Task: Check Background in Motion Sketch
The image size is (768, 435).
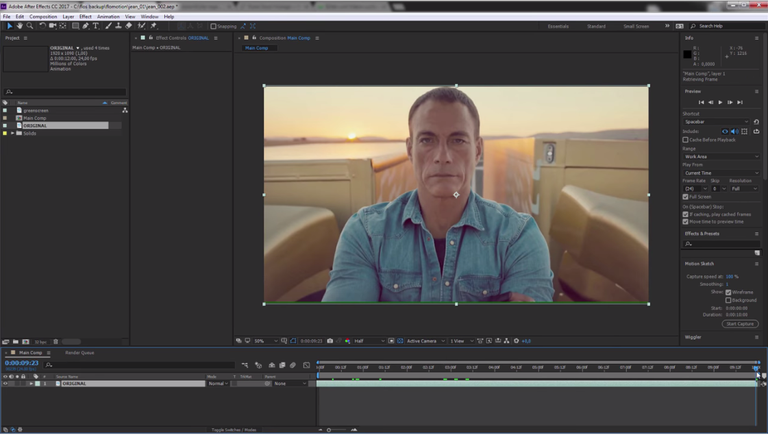Action: (728, 300)
